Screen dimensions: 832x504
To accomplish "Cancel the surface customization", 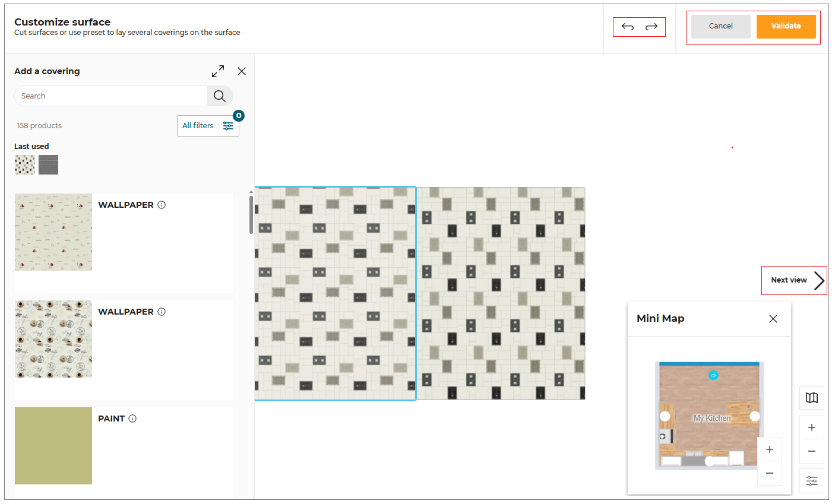I will (x=720, y=26).
